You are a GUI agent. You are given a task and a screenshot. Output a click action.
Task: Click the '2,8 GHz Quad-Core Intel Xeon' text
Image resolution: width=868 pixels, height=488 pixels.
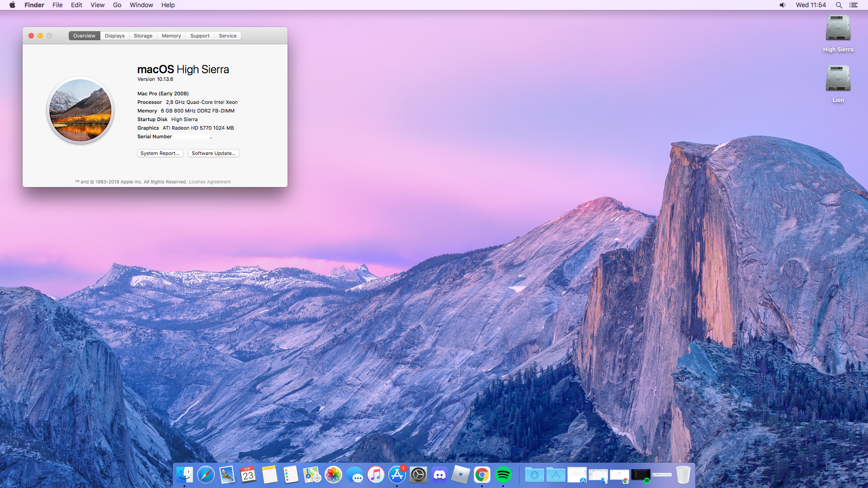click(x=202, y=102)
